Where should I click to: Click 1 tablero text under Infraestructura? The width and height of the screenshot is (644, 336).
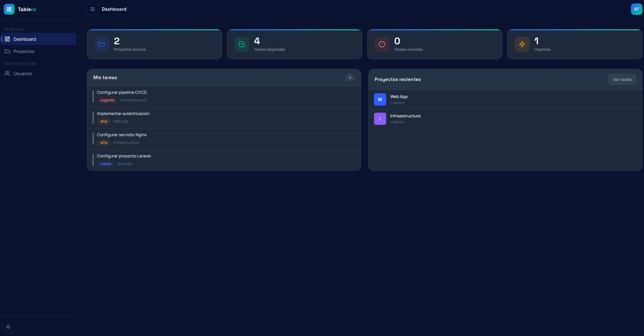click(397, 122)
